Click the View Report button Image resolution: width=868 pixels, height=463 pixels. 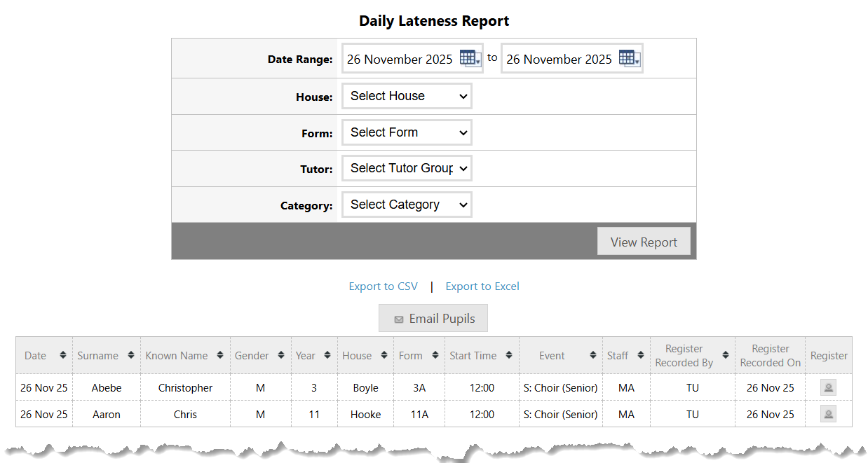[644, 242]
